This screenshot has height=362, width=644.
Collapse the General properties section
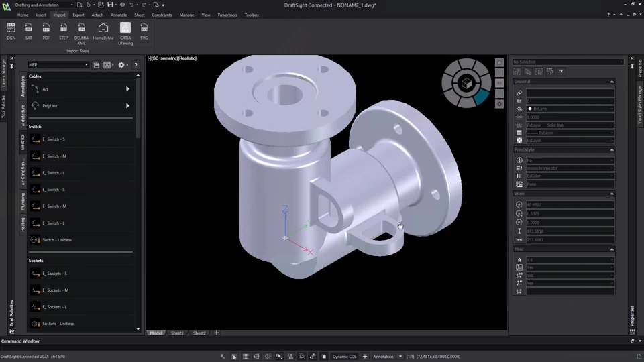pyautogui.click(x=611, y=82)
